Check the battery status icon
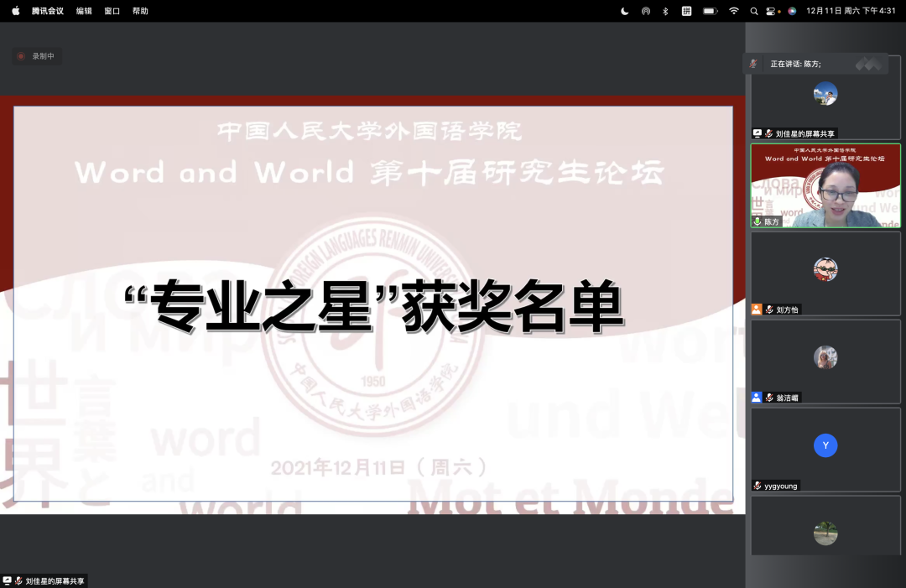 pyautogui.click(x=711, y=11)
